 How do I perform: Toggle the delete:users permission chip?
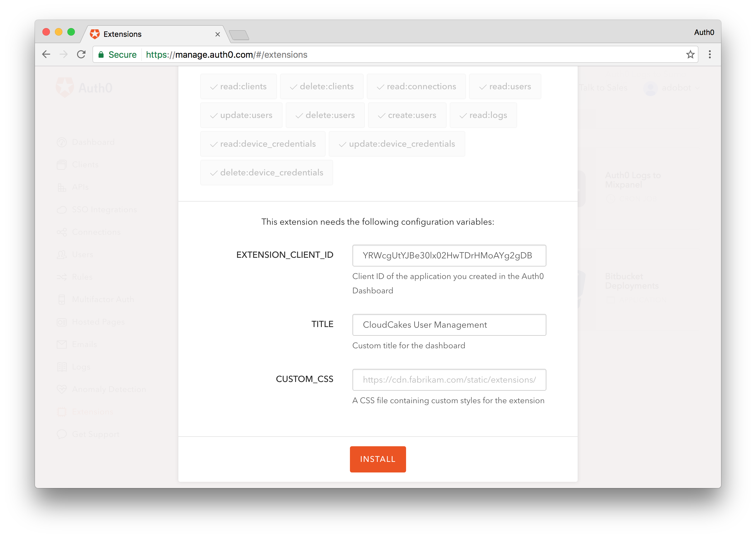pyautogui.click(x=325, y=115)
